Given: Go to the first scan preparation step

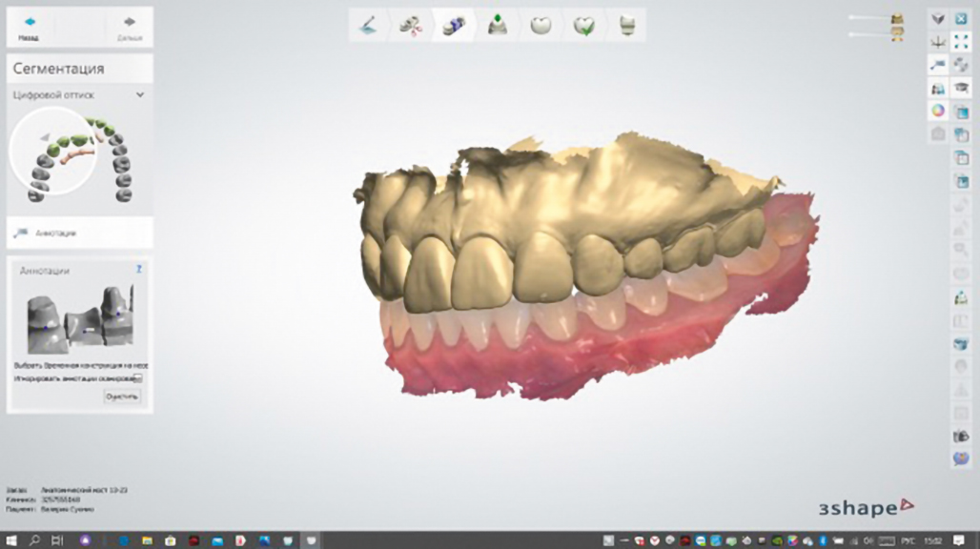Looking at the screenshot, I should coord(368,26).
